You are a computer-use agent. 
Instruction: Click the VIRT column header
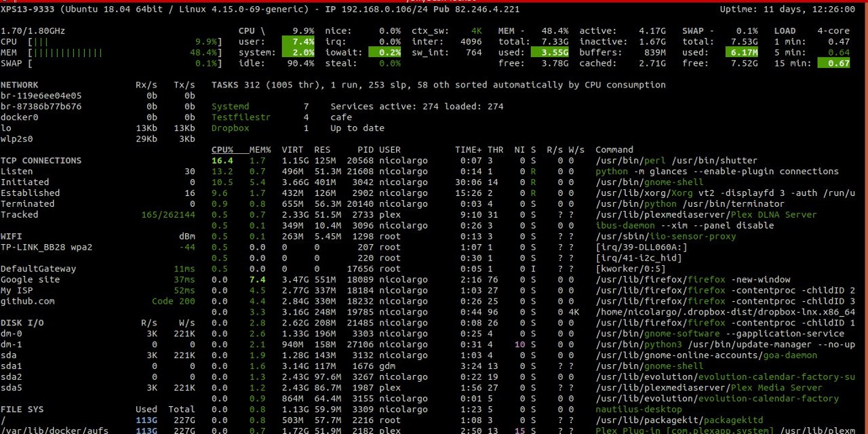pos(293,150)
